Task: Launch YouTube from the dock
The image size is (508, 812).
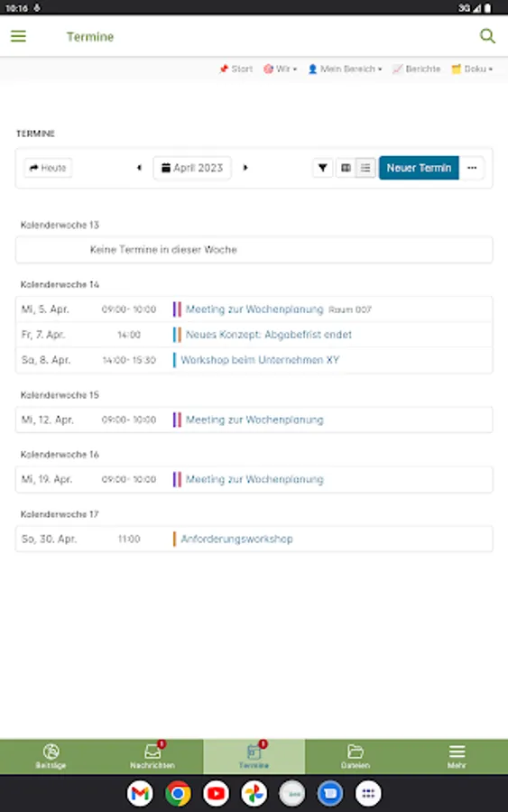Action: pos(216,793)
